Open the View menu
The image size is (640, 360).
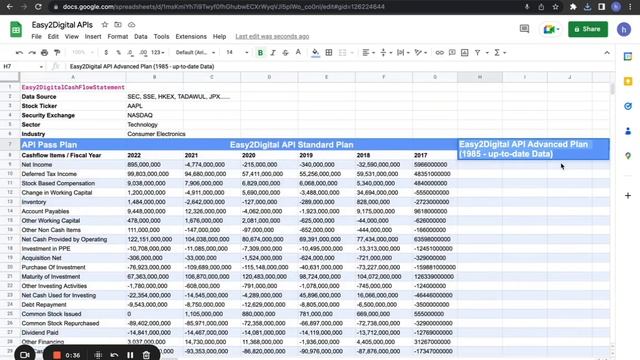pos(71,36)
